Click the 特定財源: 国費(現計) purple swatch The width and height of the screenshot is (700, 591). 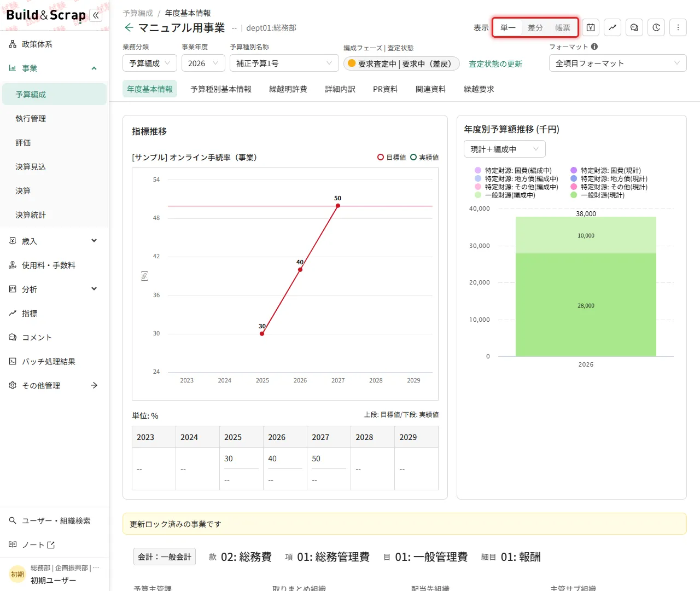pyautogui.click(x=574, y=170)
